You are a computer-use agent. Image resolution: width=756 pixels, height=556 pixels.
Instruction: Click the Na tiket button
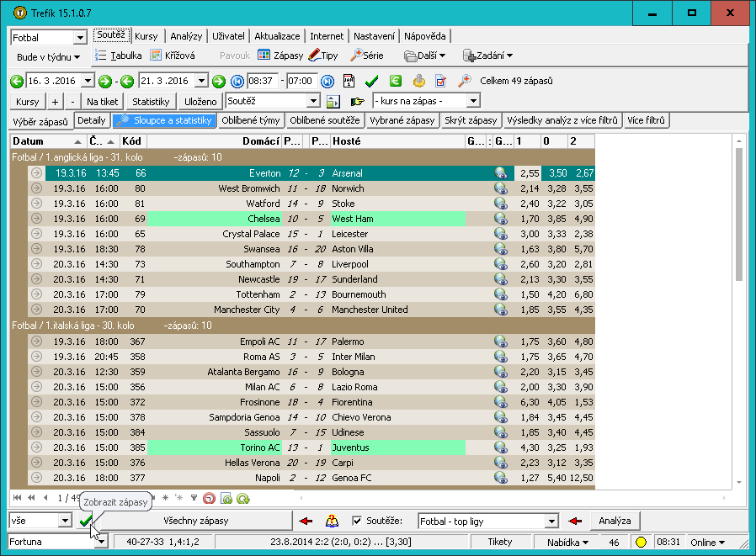click(102, 102)
